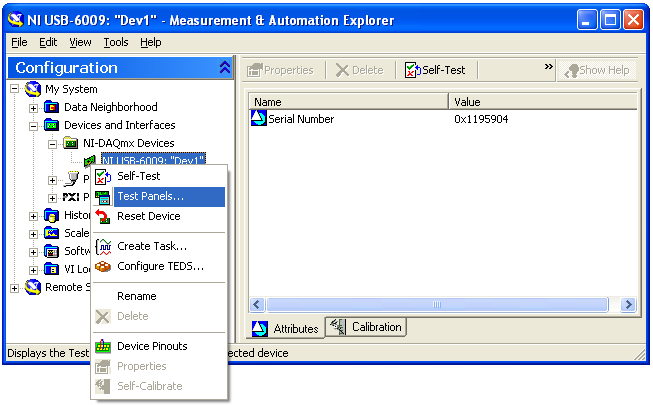Select the NI USB-6009 "Dev1" tree item
The height and width of the screenshot is (405, 653).
(153, 160)
